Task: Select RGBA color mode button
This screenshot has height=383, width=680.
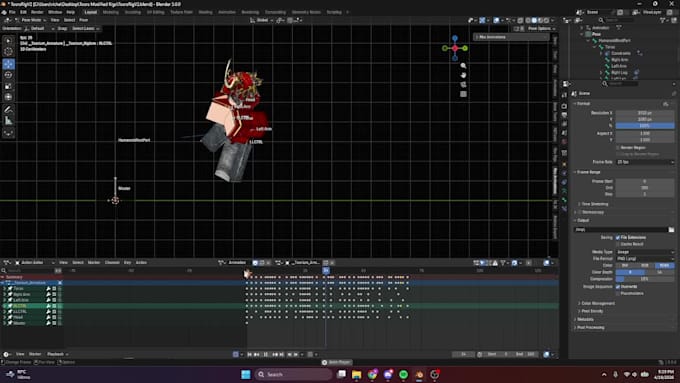Action: (x=664, y=265)
